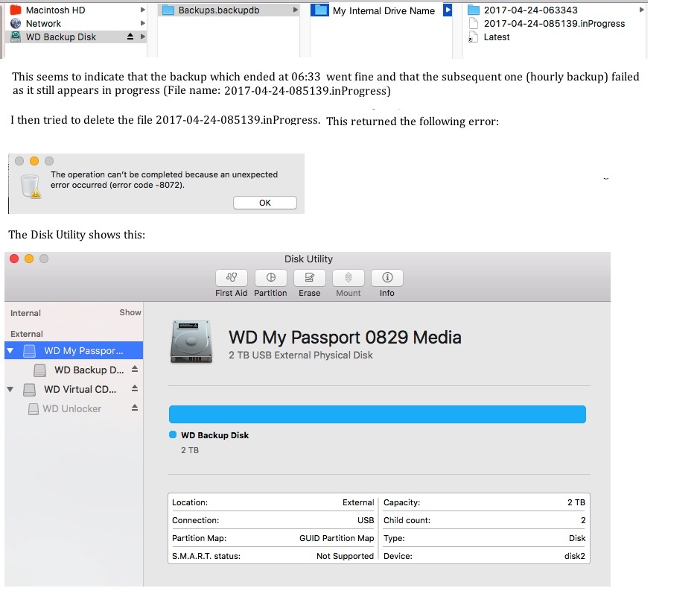Select the 2017-04-24-085139.inProgress file

(555, 23)
